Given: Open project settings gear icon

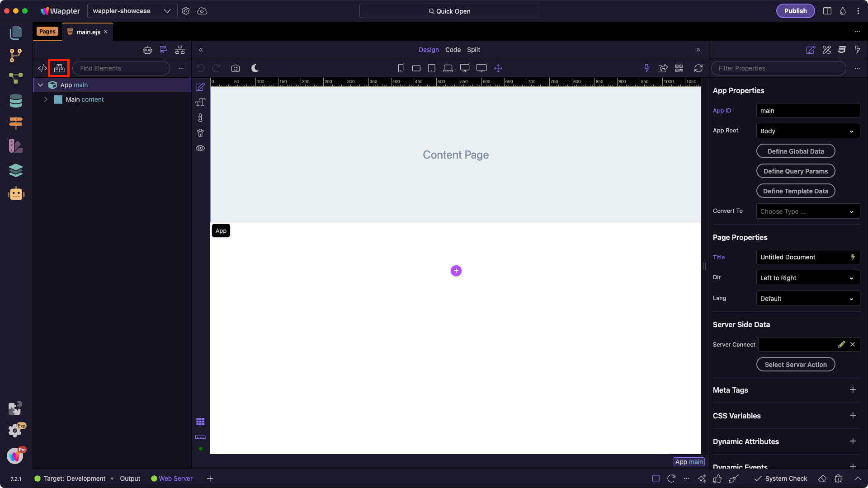Looking at the screenshot, I should [x=186, y=11].
